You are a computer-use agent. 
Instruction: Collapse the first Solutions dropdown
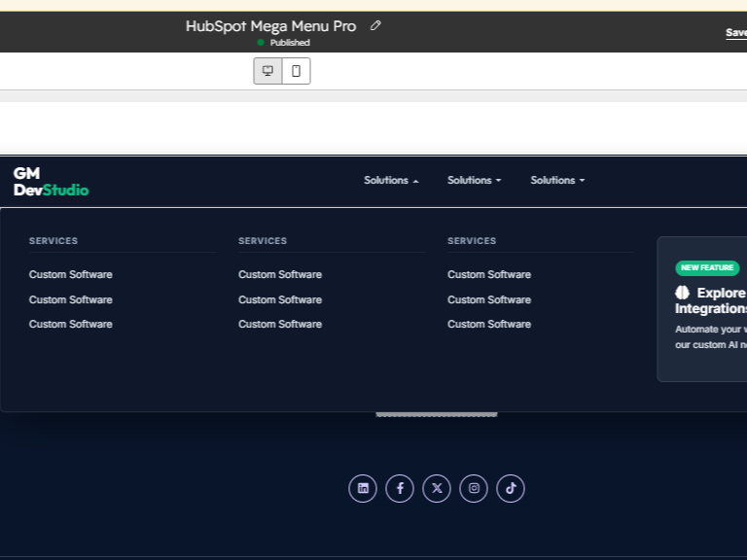[391, 181]
